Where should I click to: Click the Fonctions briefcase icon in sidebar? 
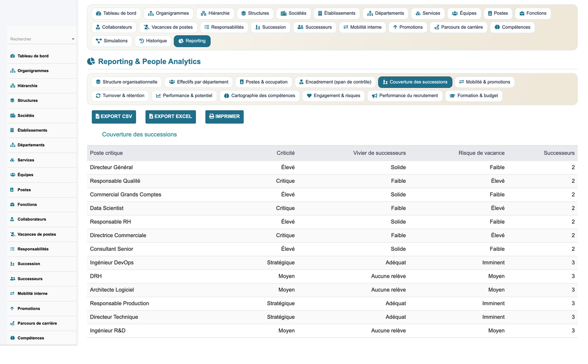12,204
